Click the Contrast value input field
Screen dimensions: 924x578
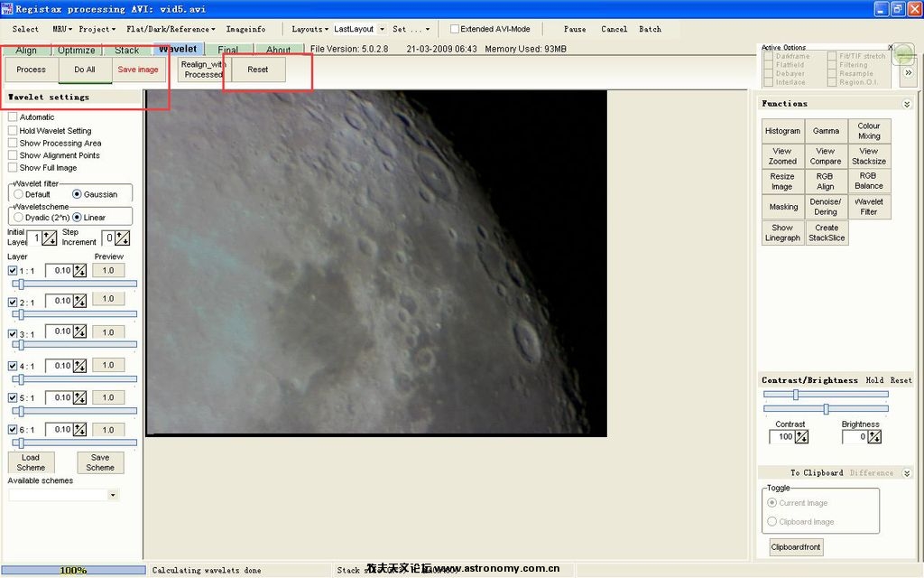click(x=782, y=437)
